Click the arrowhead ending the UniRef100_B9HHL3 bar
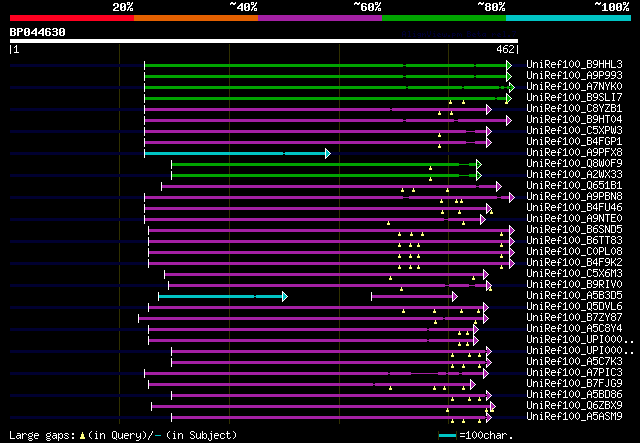This screenshot has width=640, height=443. click(x=509, y=65)
